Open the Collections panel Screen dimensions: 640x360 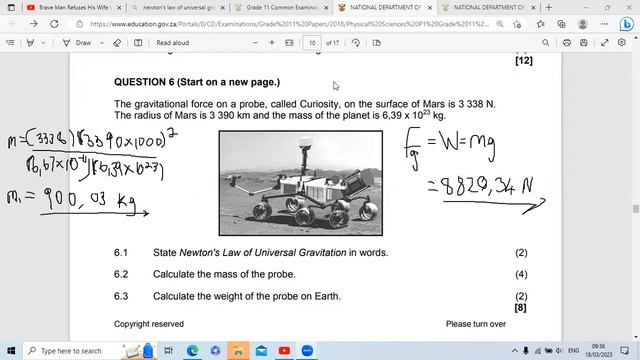coord(561,24)
